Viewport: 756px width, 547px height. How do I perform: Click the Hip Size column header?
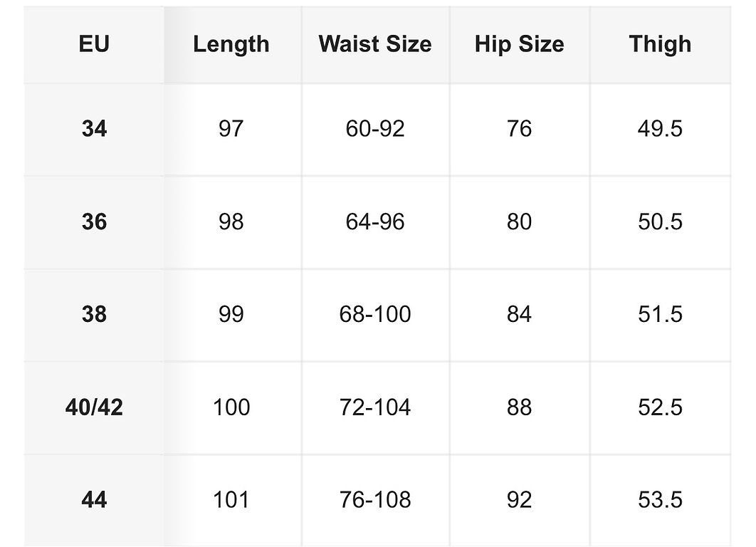tap(519, 44)
